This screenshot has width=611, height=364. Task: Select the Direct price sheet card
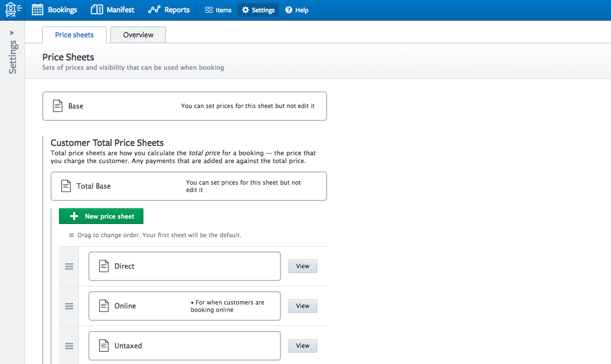click(x=185, y=266)
